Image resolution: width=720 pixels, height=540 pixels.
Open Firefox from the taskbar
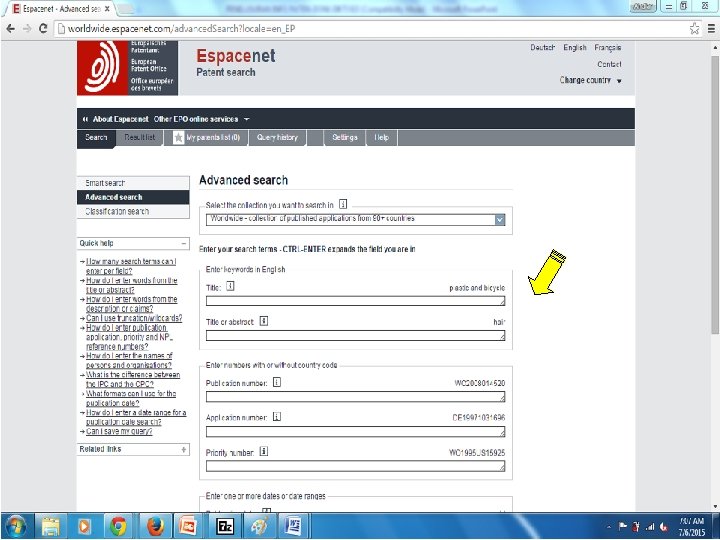(x=155, y=526)
